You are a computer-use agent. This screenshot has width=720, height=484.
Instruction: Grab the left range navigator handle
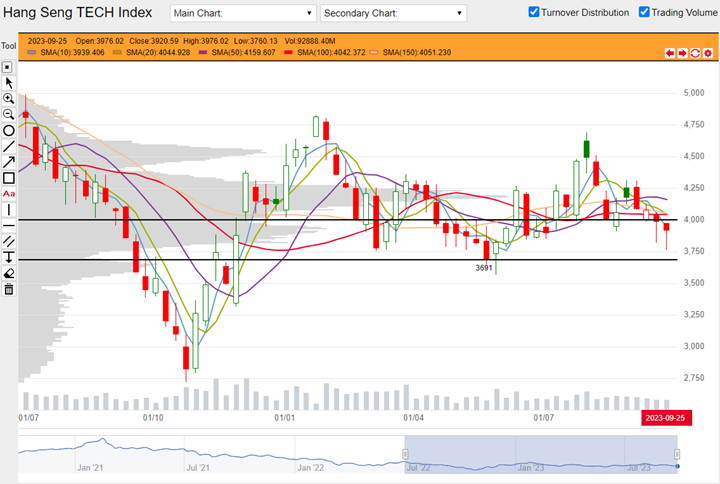pos(405,454)
